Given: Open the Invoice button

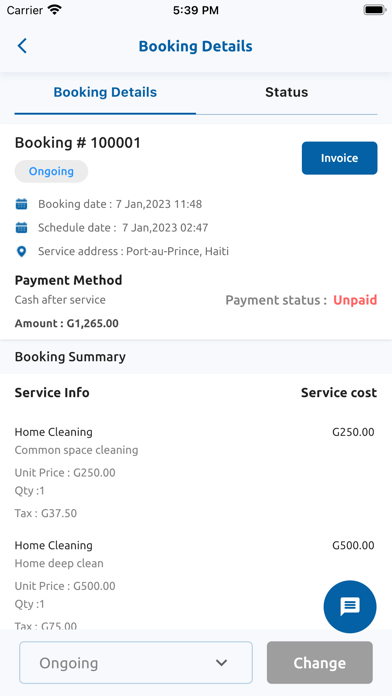Looking at the screenshot, I should (340, 158).
